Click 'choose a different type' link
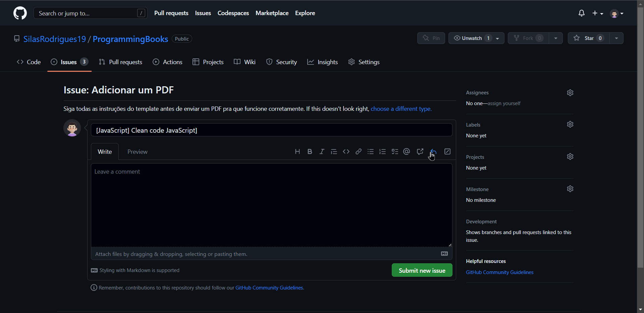 (401, 109)
